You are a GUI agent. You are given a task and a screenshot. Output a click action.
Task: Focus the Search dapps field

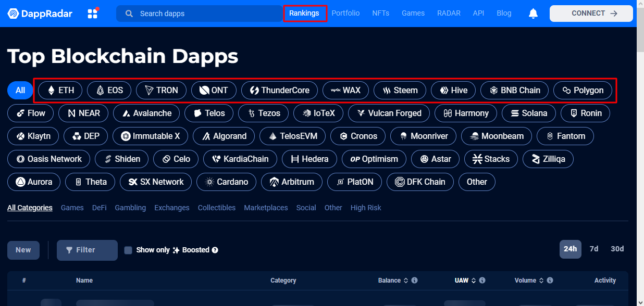click(200, 14)
